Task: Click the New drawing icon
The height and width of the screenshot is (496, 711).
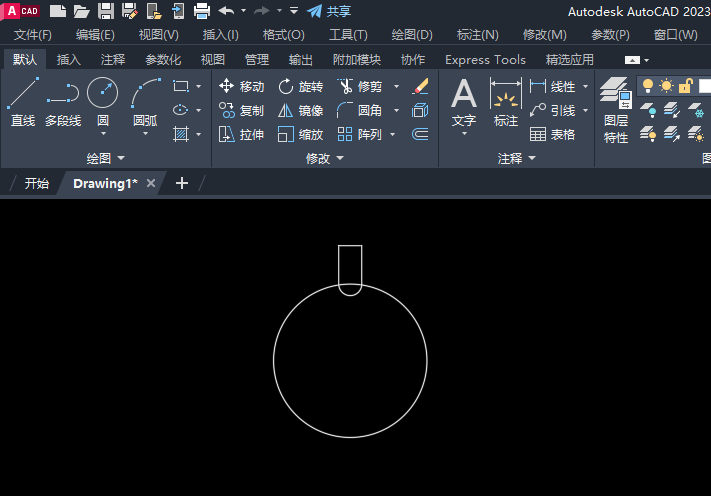Action: (58, 11)
